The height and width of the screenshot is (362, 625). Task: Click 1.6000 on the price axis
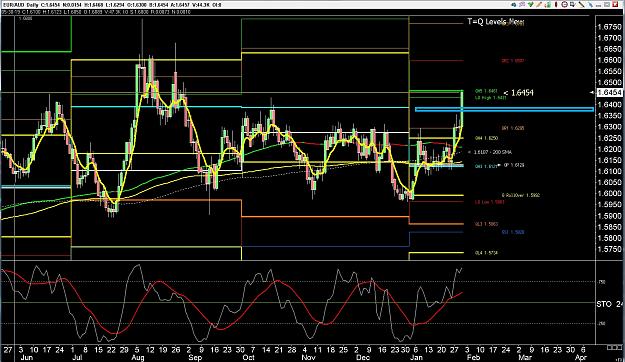[609, 193]
